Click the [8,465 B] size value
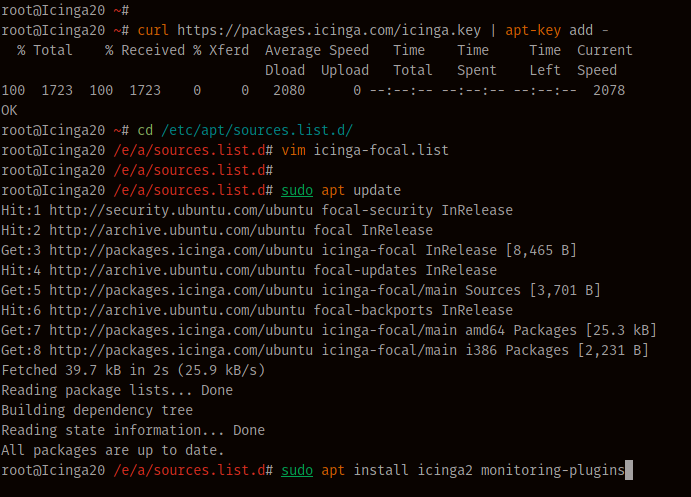 tap(541, 250)
